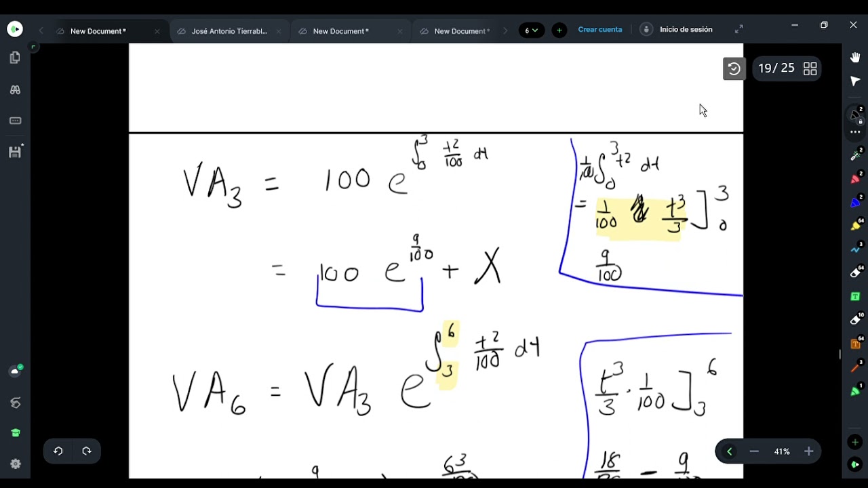Select the blue pen tool
The height and width of the screenshot is (488, 868).
[x=856, y=202]
